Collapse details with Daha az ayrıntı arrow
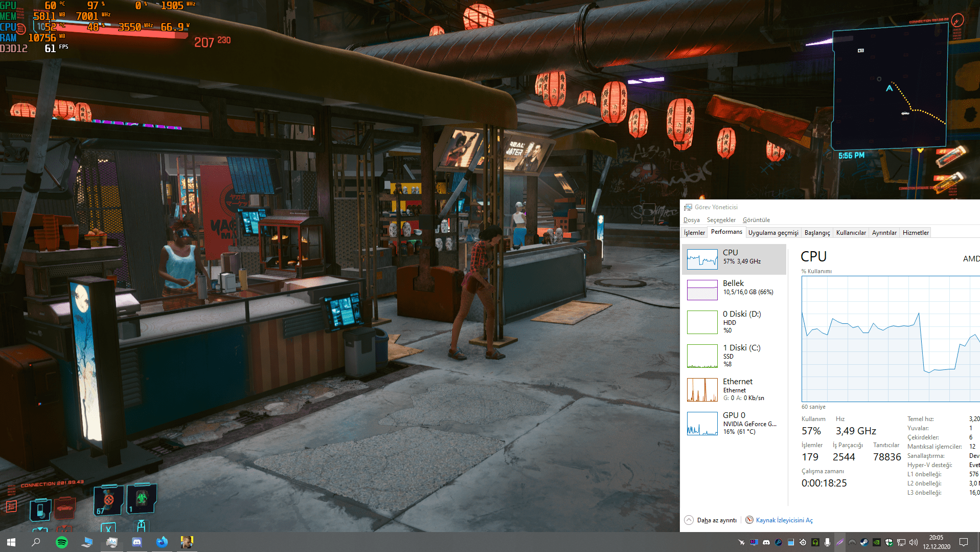Viewport: 980px width, 552px height. [x=689, y=520]
